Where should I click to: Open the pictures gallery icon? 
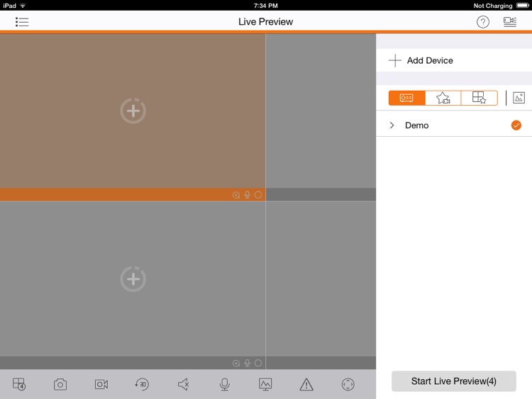click(519, 98)
